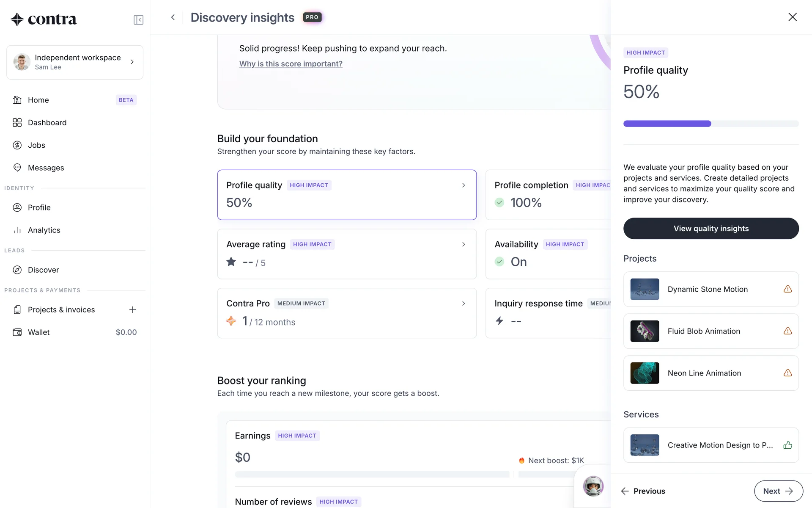
Task: Close the Profile quality side panel
Action: tap(793, 17)
